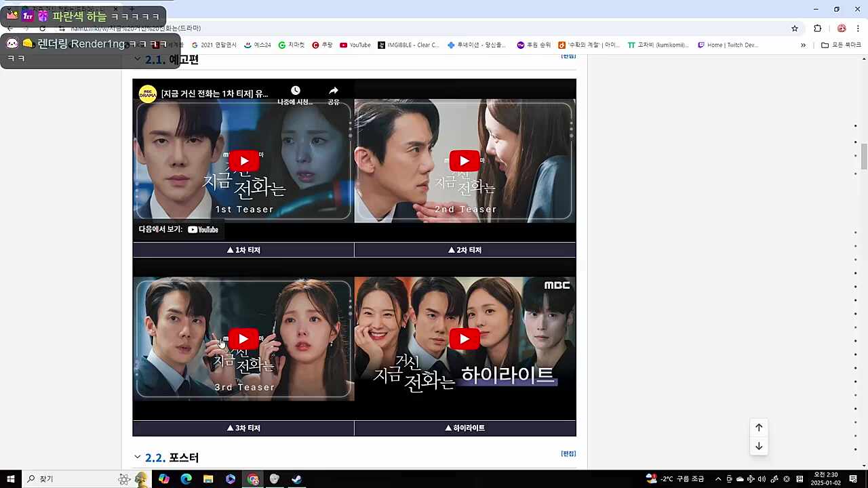This screenshot has width=868, height=488.
Task: Open the Windows Start menu
Action: pos(11,479)
